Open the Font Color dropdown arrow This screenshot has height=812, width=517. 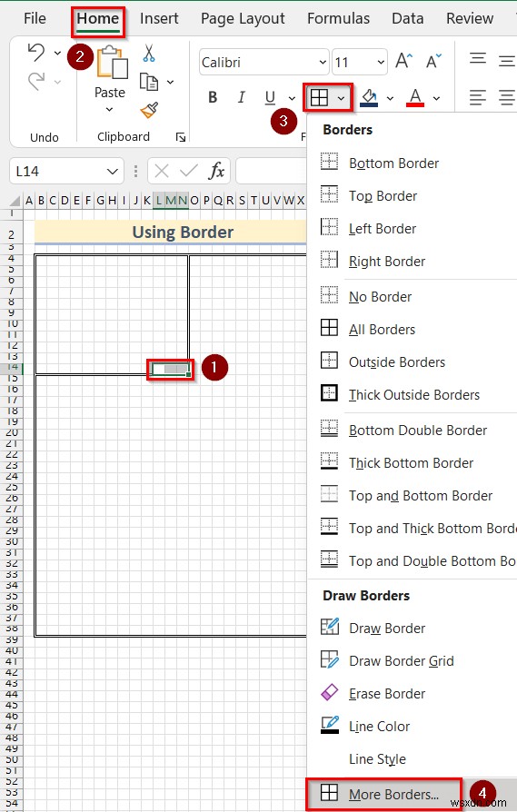click(x=437, y=98)
